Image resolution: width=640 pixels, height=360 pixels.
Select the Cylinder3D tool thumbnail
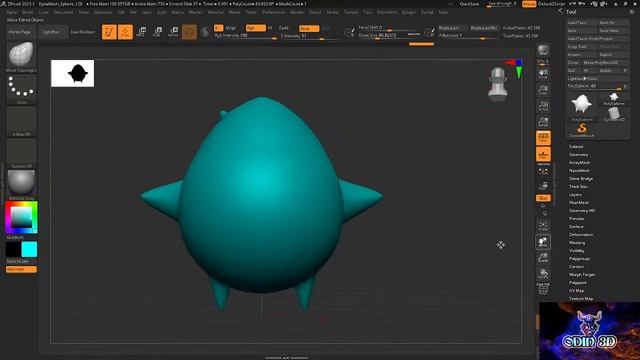614,115
